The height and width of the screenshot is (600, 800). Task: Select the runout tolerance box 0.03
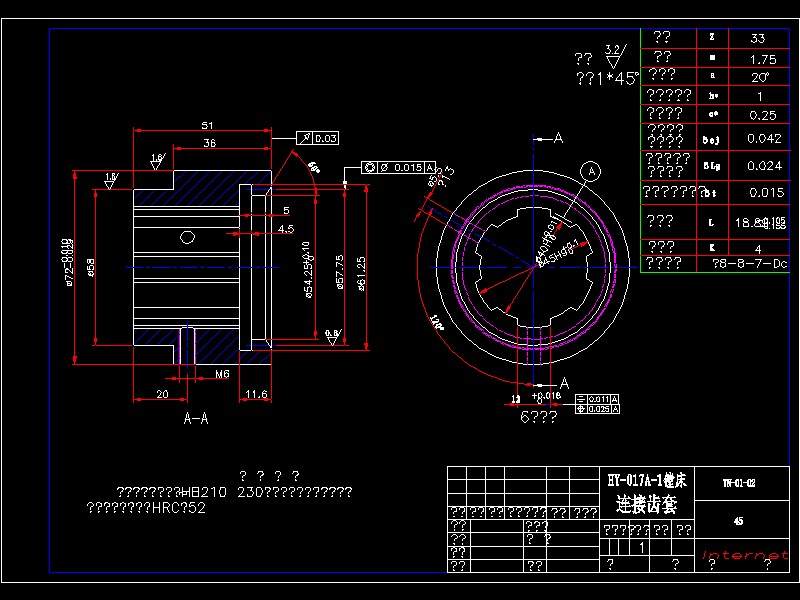pyautogui.click(x=317, y=138)
